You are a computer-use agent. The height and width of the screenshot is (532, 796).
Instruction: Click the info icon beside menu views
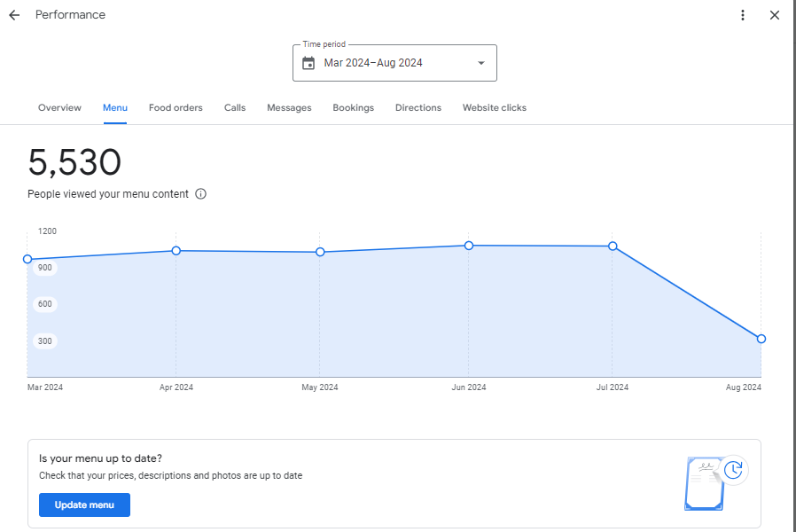pyautogui.click(x=200, y=194)
